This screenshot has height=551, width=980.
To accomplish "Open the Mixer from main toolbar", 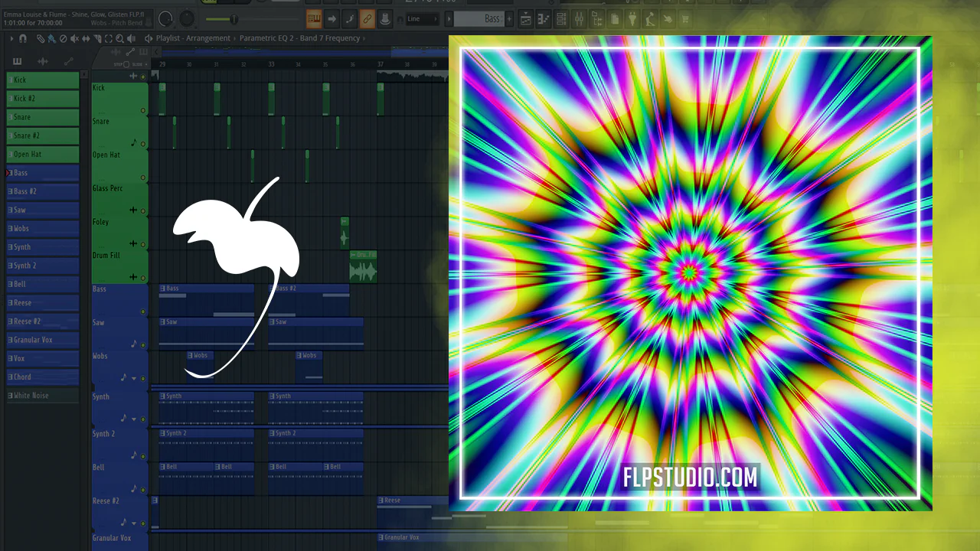I will coord(580,18).
